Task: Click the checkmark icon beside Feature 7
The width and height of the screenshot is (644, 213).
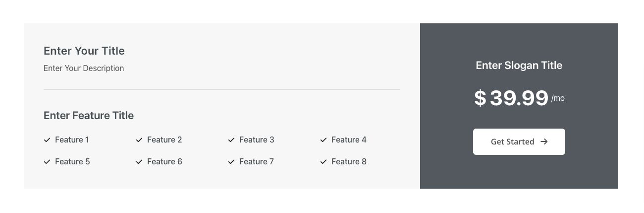Action: pyautogui.click(x=231, y=162)
